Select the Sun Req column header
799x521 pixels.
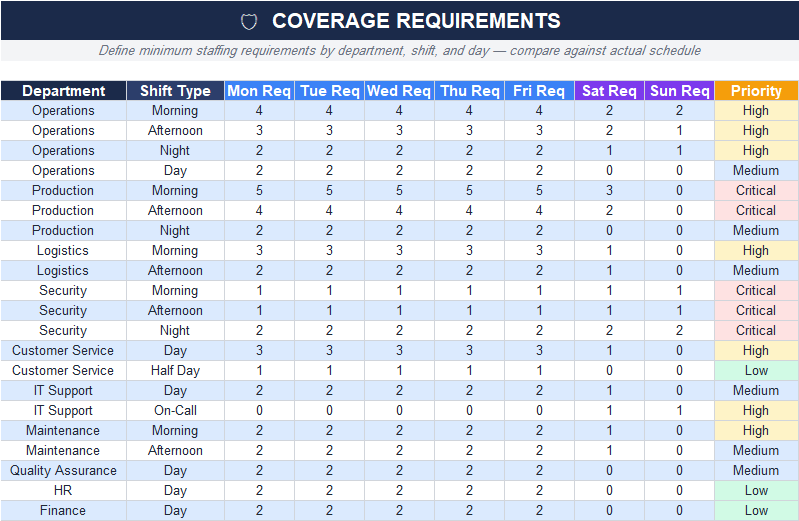coord(679,90)
